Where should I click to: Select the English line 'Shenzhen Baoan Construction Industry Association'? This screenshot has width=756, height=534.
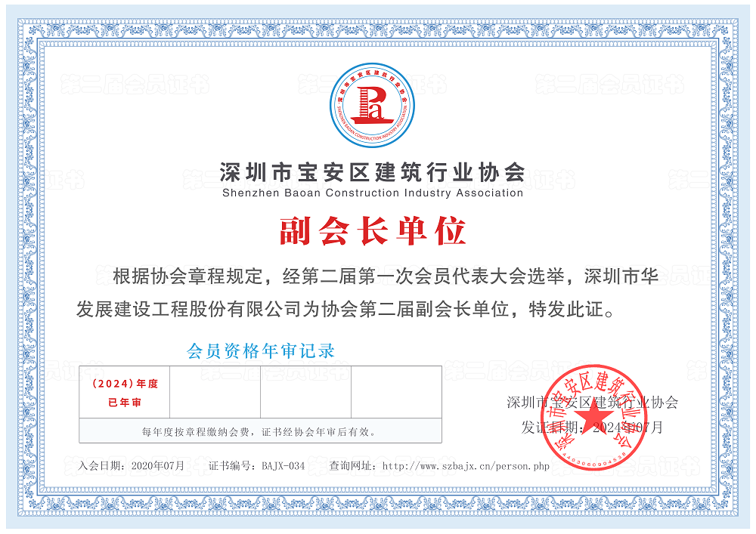[x=373, y=193]
